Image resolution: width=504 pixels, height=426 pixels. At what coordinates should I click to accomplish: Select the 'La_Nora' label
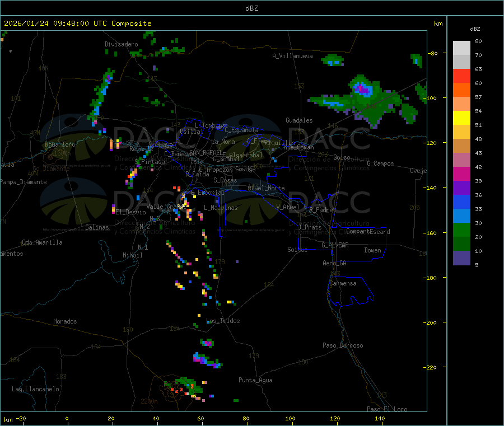223,142
